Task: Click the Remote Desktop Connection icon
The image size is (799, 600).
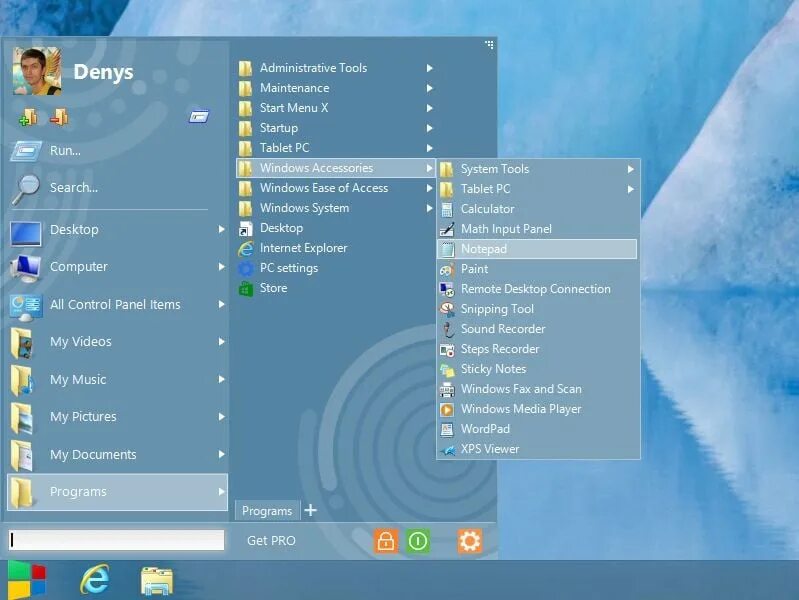Action: pos(447,289)
